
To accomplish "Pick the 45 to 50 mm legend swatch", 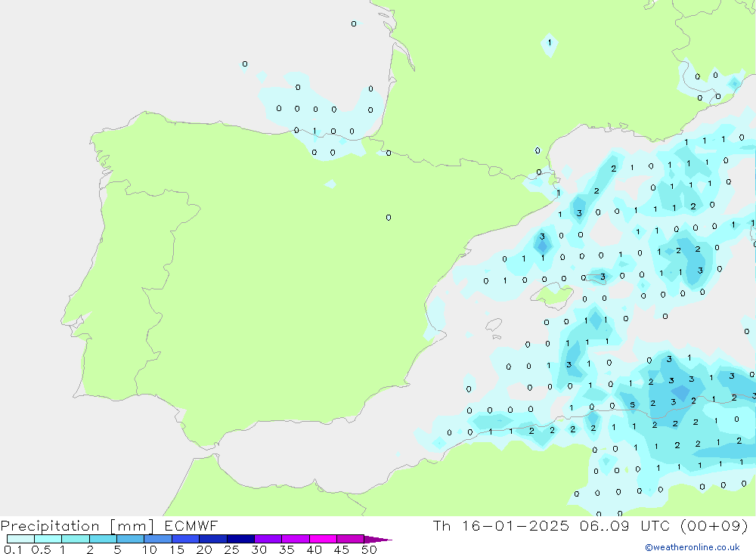I will [350, 539].
